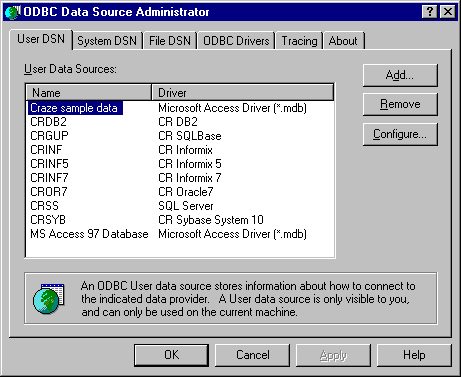Viewport: 461px width, 377px height.
Task: Select the Craze sample data source
Action: (75, 108)
